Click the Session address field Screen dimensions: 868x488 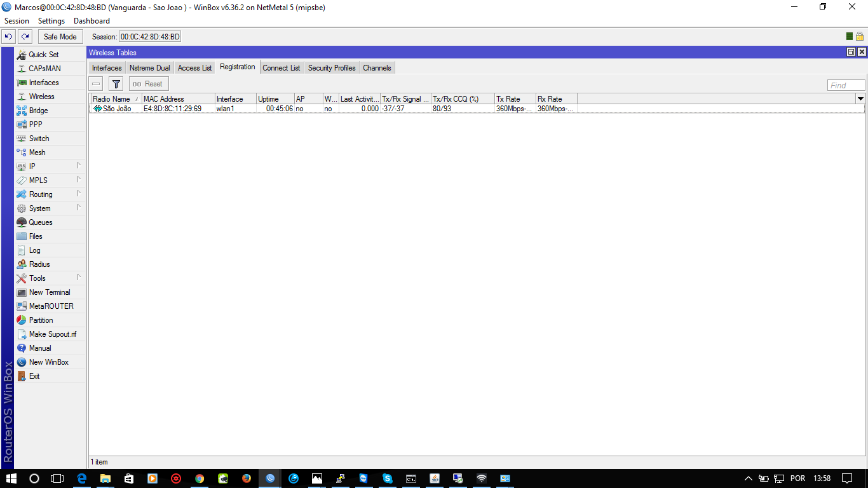pyautogui.click(x=151, y=37)
